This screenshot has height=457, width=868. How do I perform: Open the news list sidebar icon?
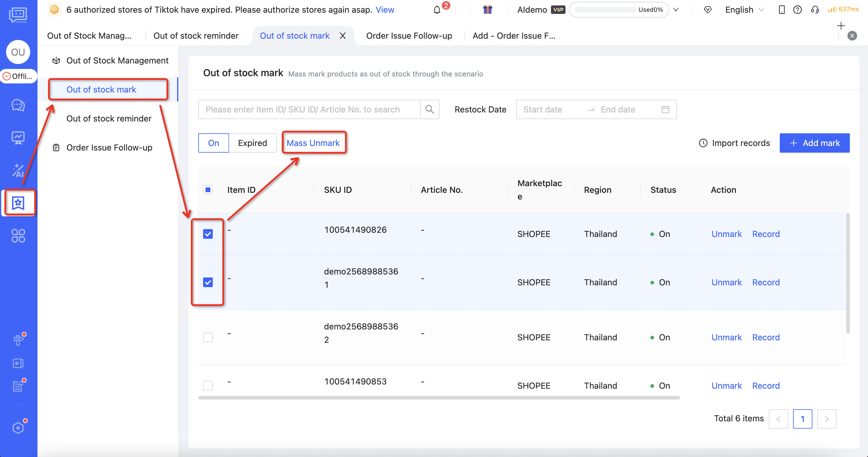click(x=18, y=386)
